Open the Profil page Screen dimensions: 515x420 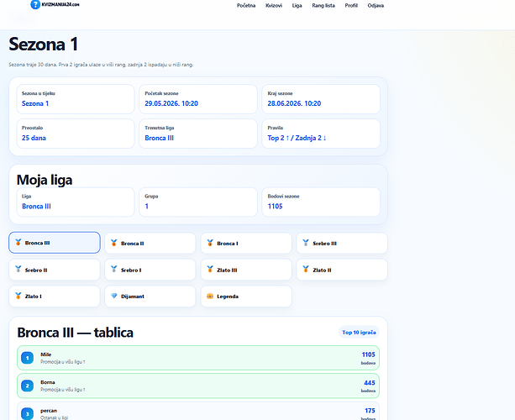[x=351, y=5]
